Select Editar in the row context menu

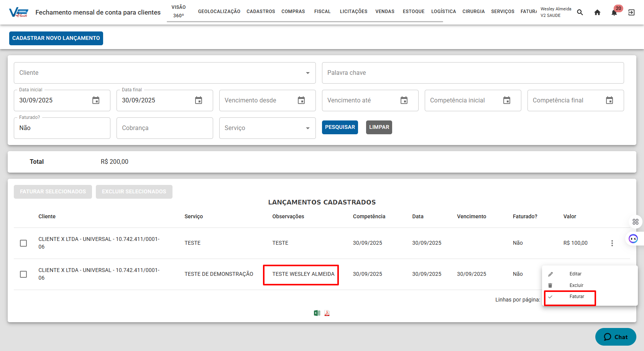[575, 274]
